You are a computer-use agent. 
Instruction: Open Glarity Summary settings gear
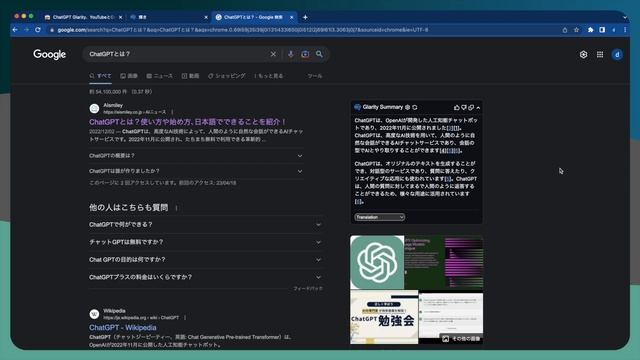(x=407, y=107)
